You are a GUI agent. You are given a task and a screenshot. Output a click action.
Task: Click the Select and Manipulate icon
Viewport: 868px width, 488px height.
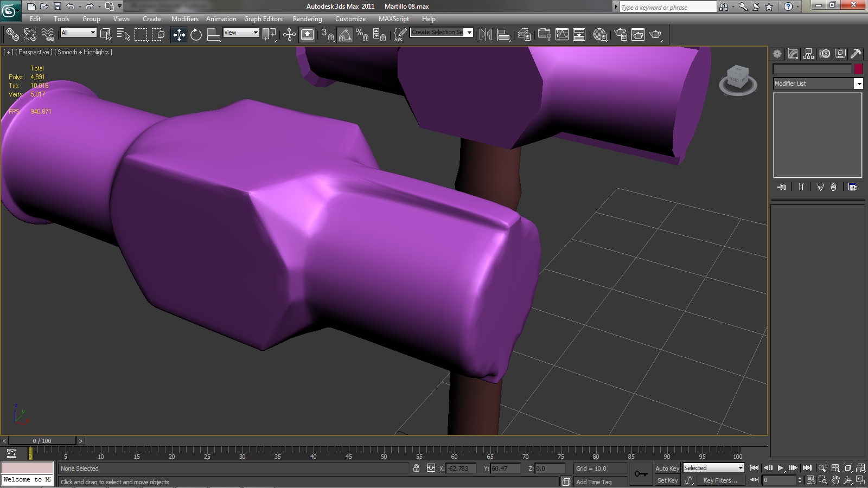(289, 35)
